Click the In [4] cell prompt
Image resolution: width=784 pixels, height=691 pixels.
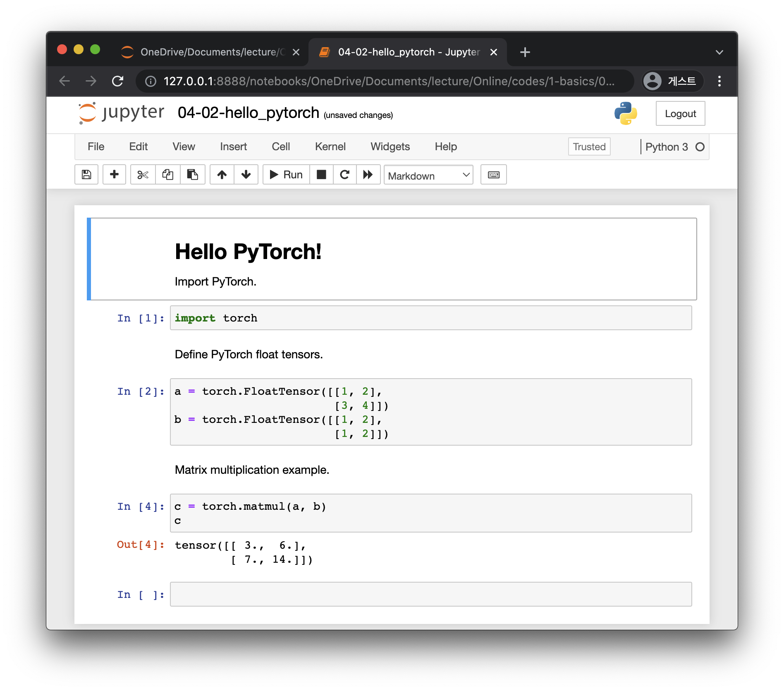141,506
